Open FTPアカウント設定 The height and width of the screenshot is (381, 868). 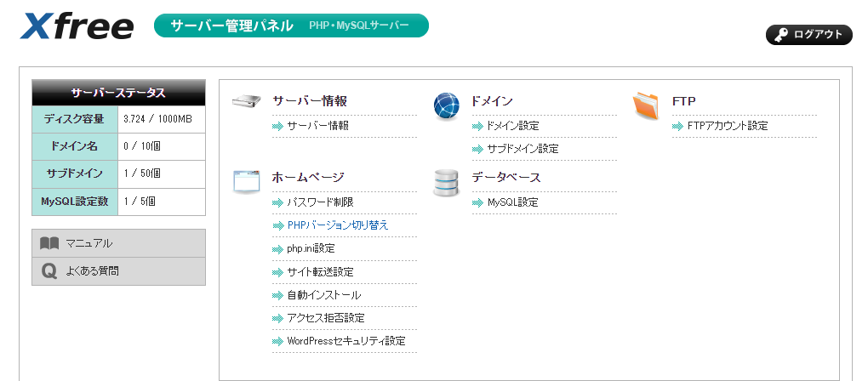[728, 126]
